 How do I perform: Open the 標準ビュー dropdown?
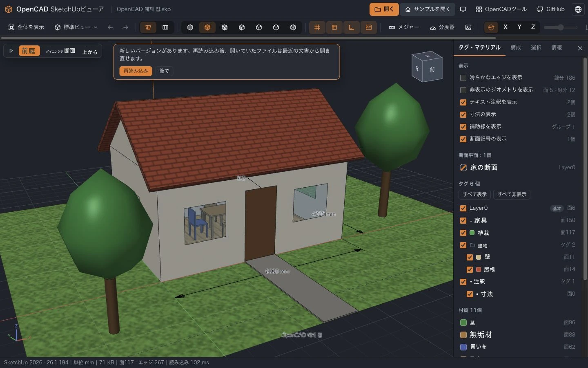76,27
